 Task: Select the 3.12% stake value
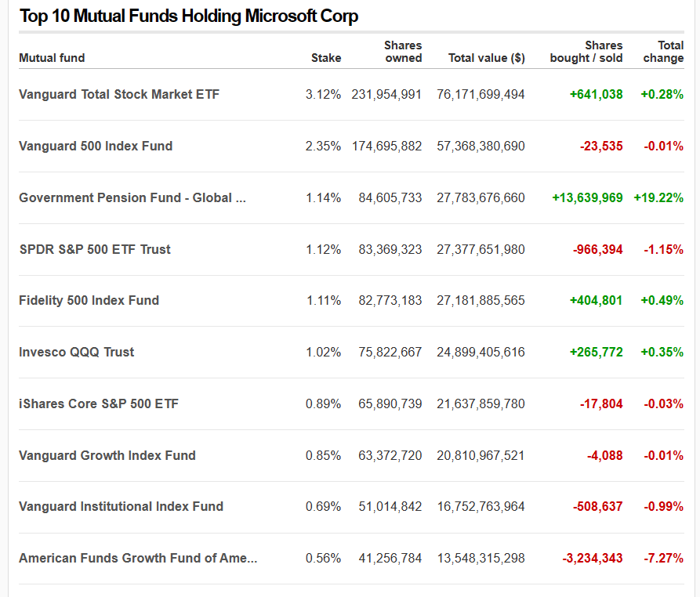pyautogui.click(x=323, y=95)
